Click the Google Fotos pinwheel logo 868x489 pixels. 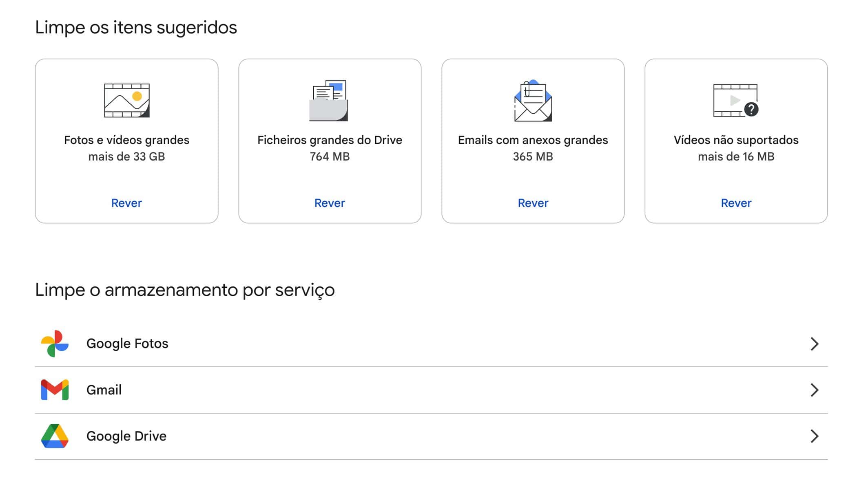[55, 344]
